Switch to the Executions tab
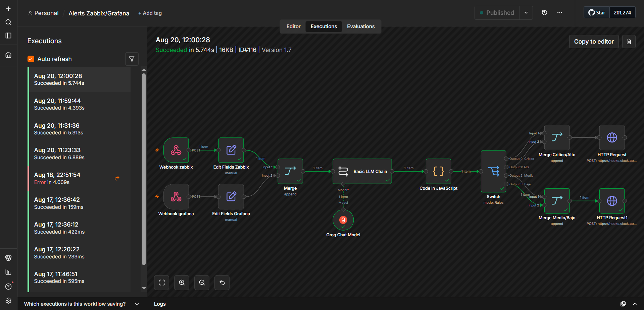The height and width of the screenshot is (310, 644). point(324,26)
